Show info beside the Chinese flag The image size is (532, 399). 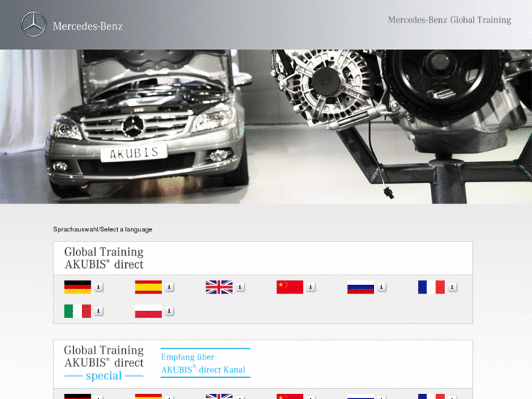[311, 287]
